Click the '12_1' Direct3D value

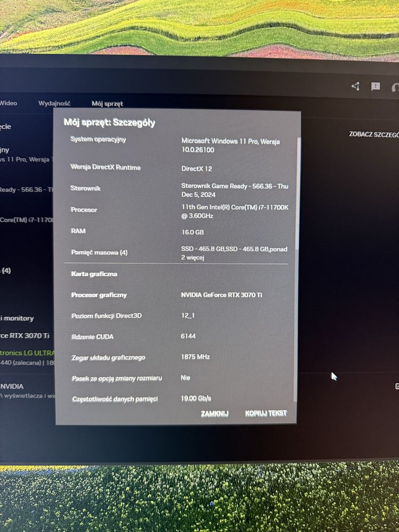coord(188,315)
